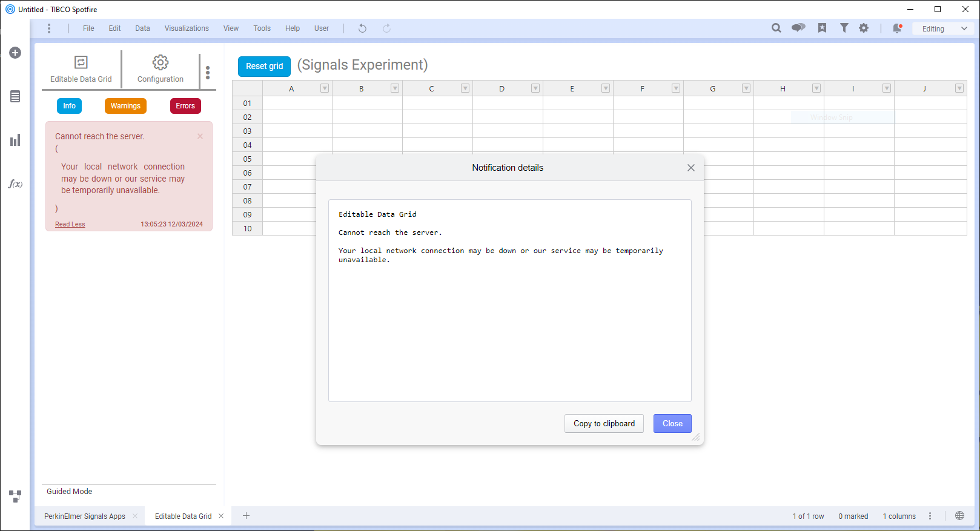
Task: Click Guided Mode at the panel bottom
Action: (70, 492)
